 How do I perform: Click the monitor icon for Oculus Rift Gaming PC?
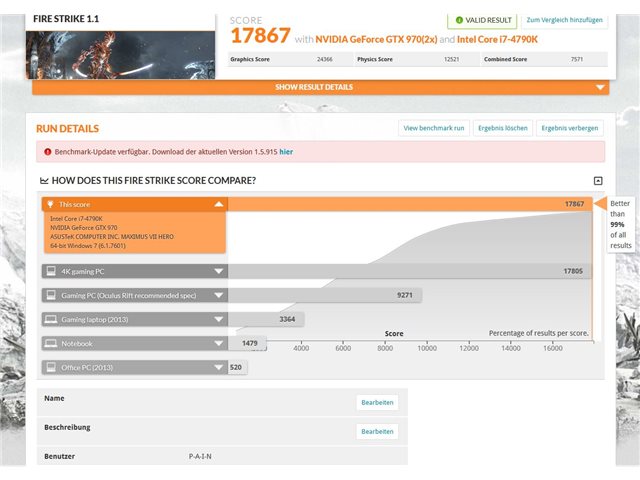(51, 295)
